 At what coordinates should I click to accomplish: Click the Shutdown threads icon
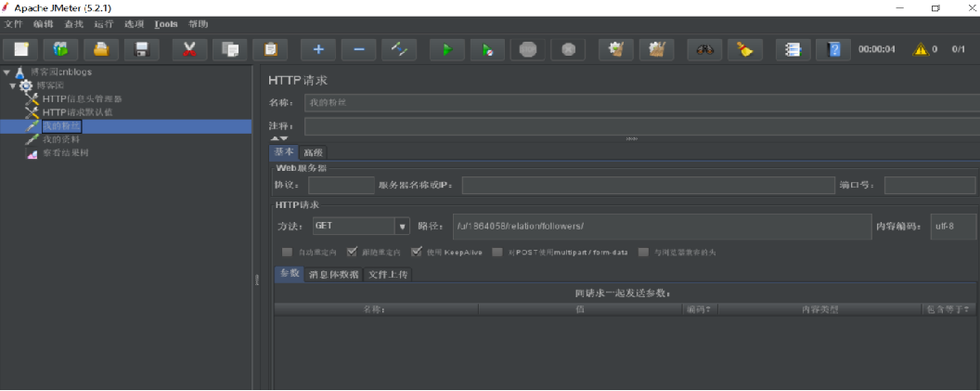(x=568, y=49)
